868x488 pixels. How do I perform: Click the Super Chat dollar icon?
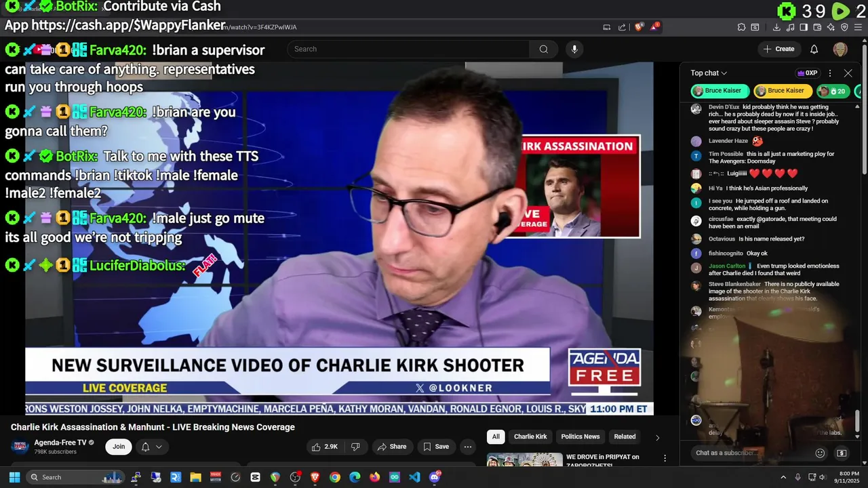coord(842,453)
